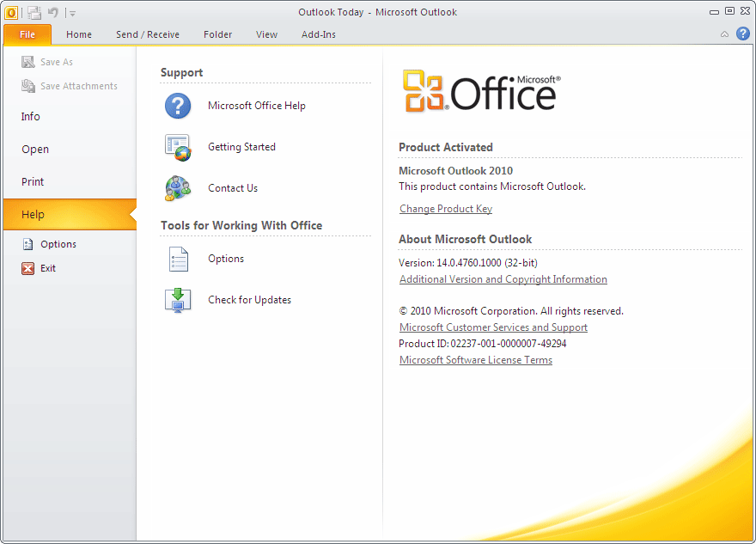Click the Product Activated heading
The height and width of the screenshot is (544, 756).
(446, 147)
